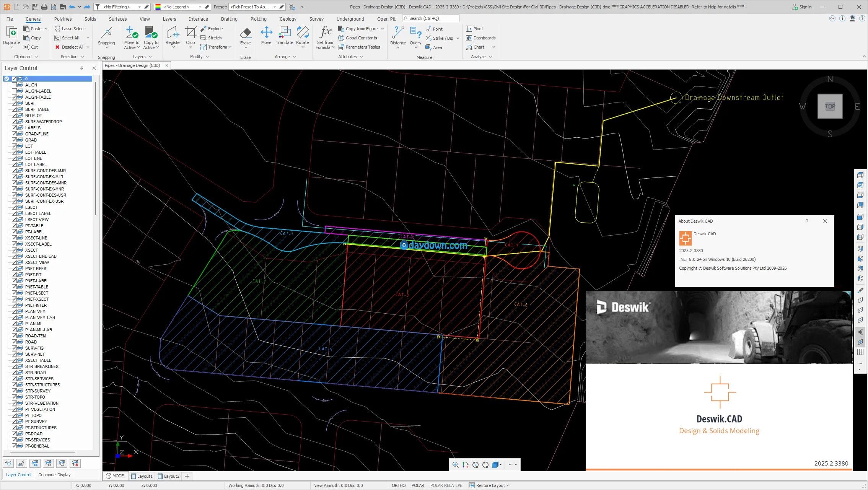
Task: Uncheck the SURF-WATERDROP layer checkbox
Action: click(15, 122)
